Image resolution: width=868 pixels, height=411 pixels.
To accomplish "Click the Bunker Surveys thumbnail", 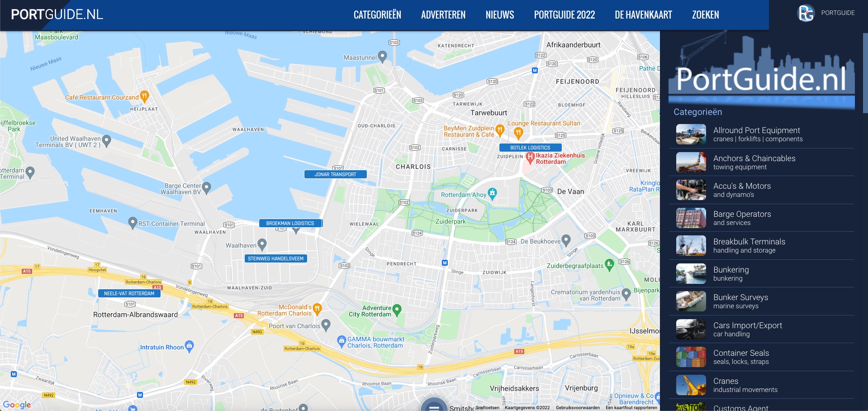I will point(691,301).
